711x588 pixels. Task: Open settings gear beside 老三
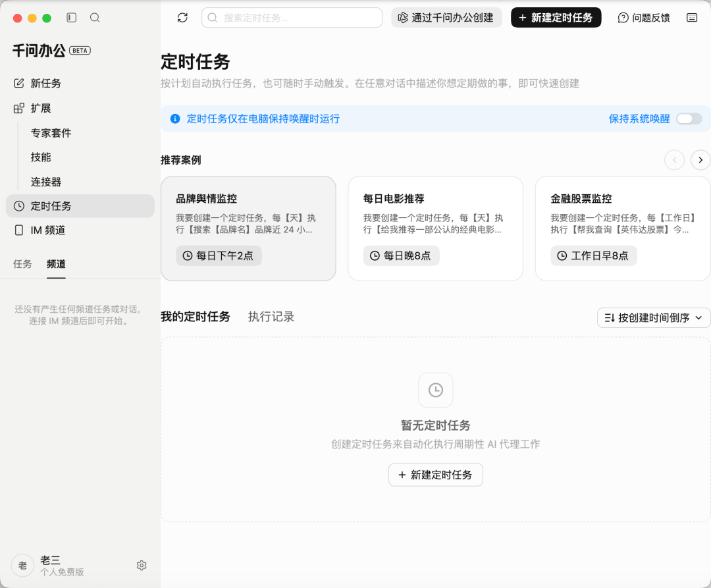point(142,566)
